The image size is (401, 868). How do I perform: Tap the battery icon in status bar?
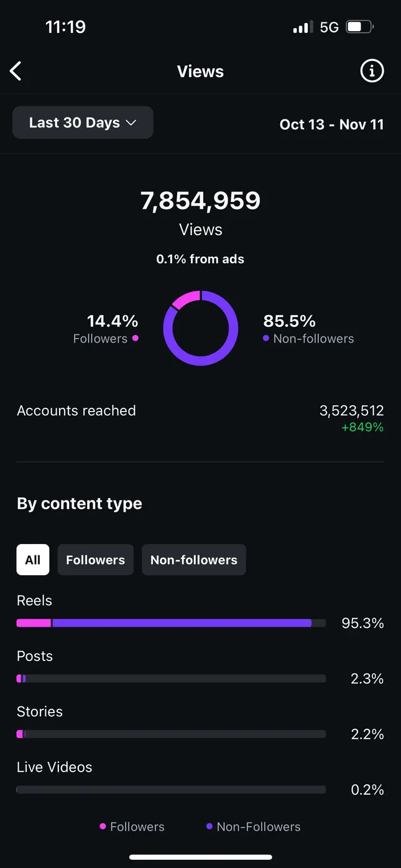pos(359,27)
